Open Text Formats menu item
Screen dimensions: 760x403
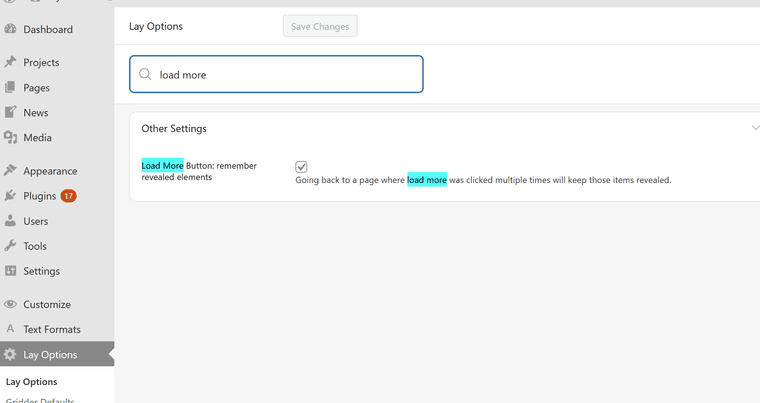pos(52,329)
